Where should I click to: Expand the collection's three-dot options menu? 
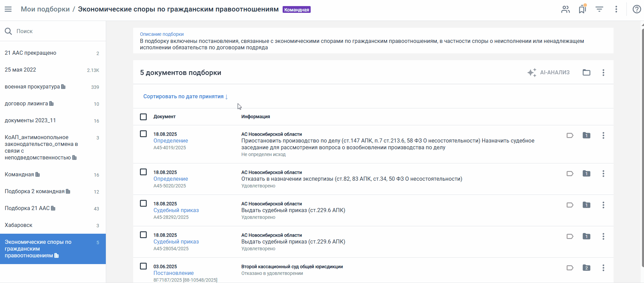603,73
